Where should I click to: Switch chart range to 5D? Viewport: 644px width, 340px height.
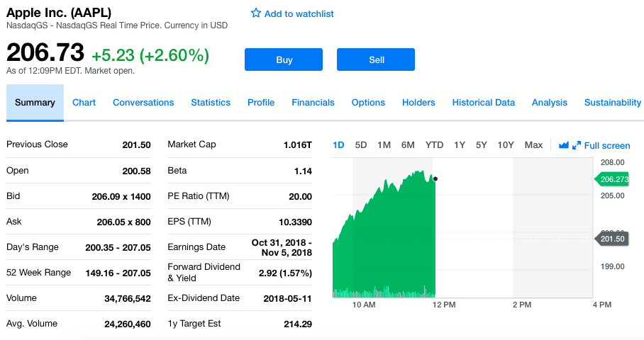361,145
